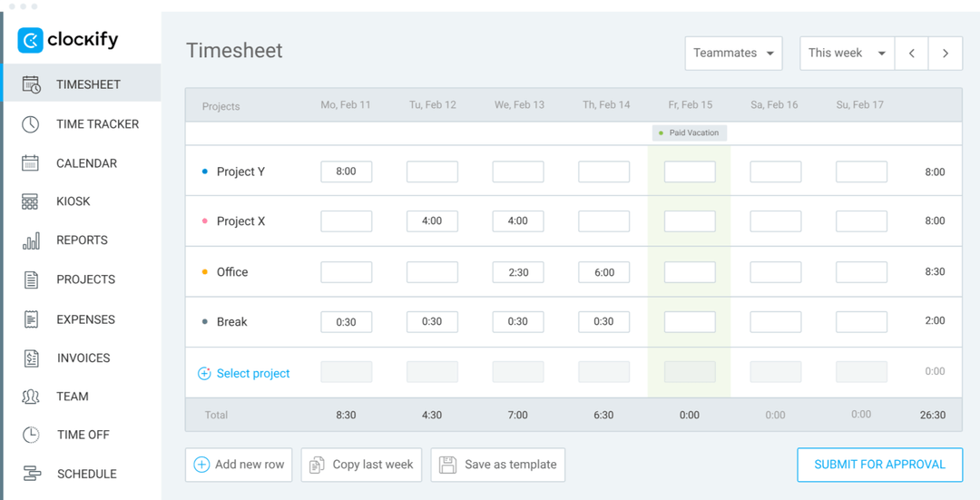The width and height of the screenshot is (980, 500).
Task: Click the Project X row label
Action: click(x=240, y=221)
